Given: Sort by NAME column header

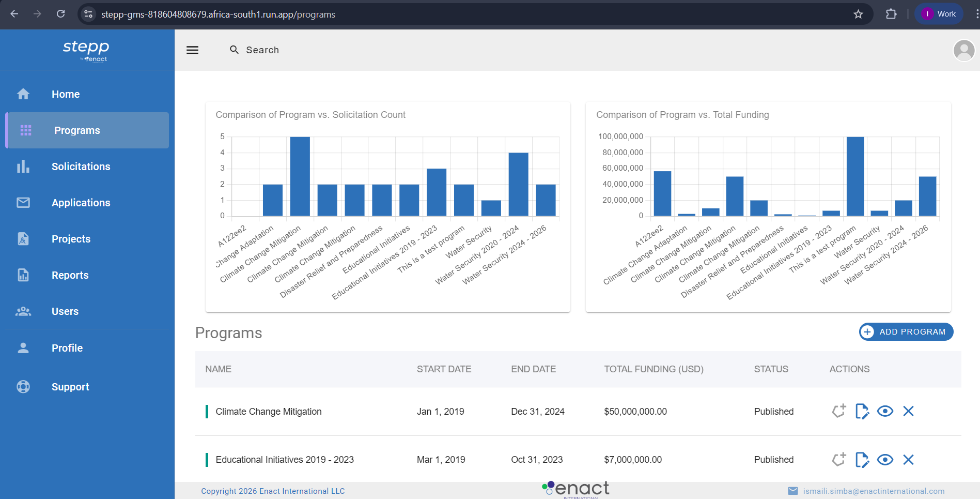Looking at the screenshot, I should click(218, 369).
